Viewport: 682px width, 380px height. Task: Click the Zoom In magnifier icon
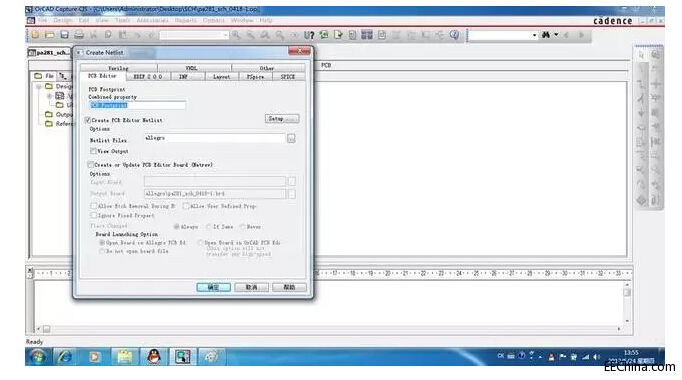236,35
